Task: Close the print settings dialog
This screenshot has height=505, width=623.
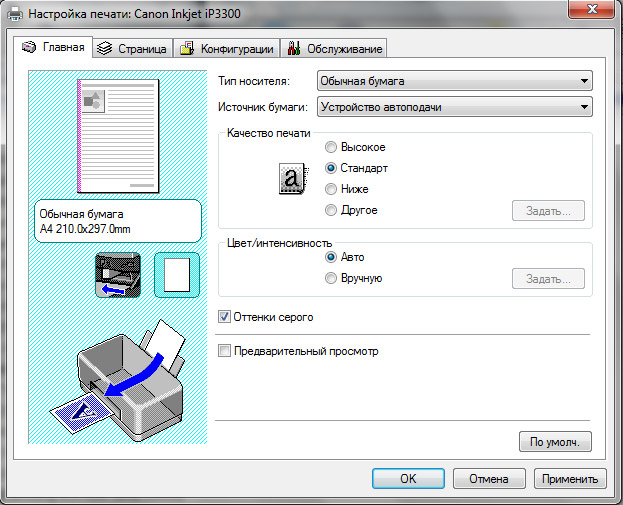Action: (591, 9)
